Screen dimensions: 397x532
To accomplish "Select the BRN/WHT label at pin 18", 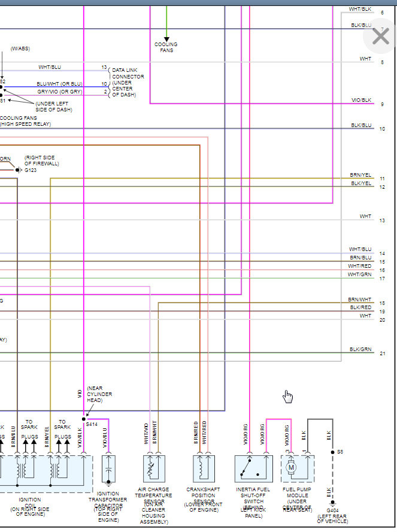I will (360, 300).
